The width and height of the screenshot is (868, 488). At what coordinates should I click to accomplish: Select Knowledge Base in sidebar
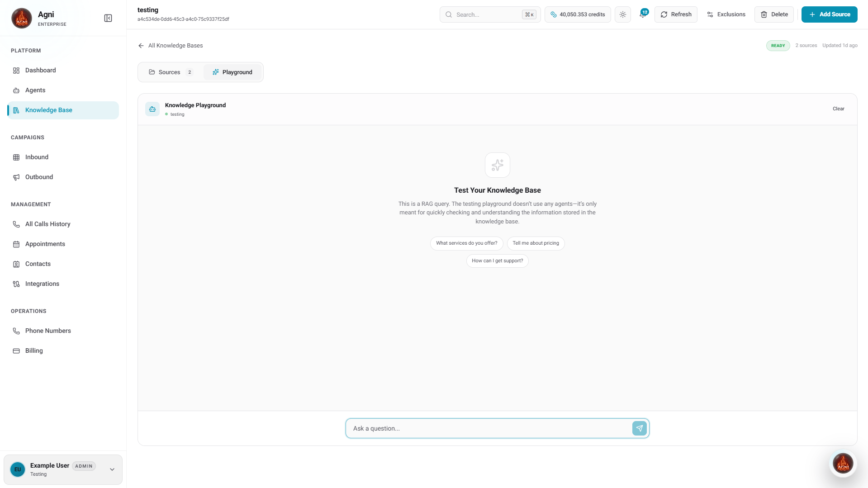[x=63, y=110]
